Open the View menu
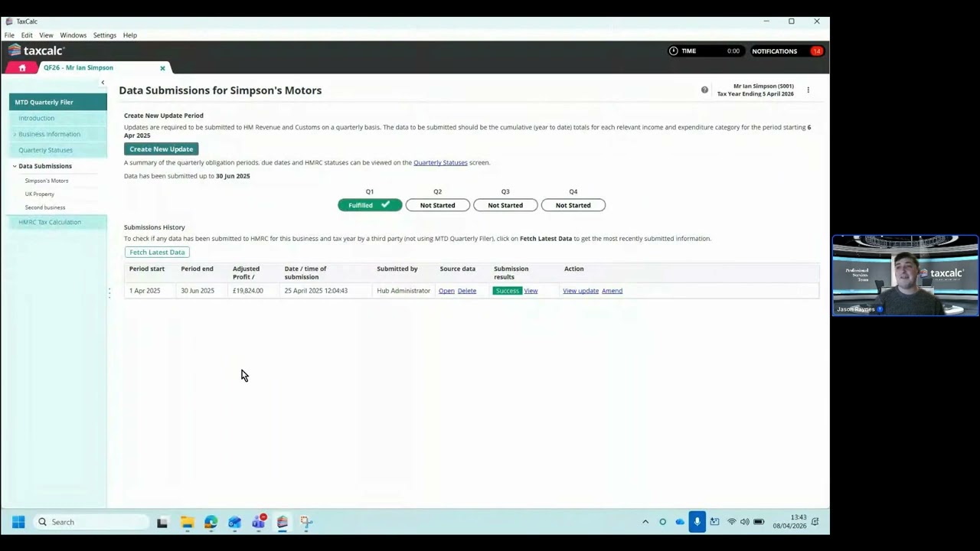 (46, 35)
